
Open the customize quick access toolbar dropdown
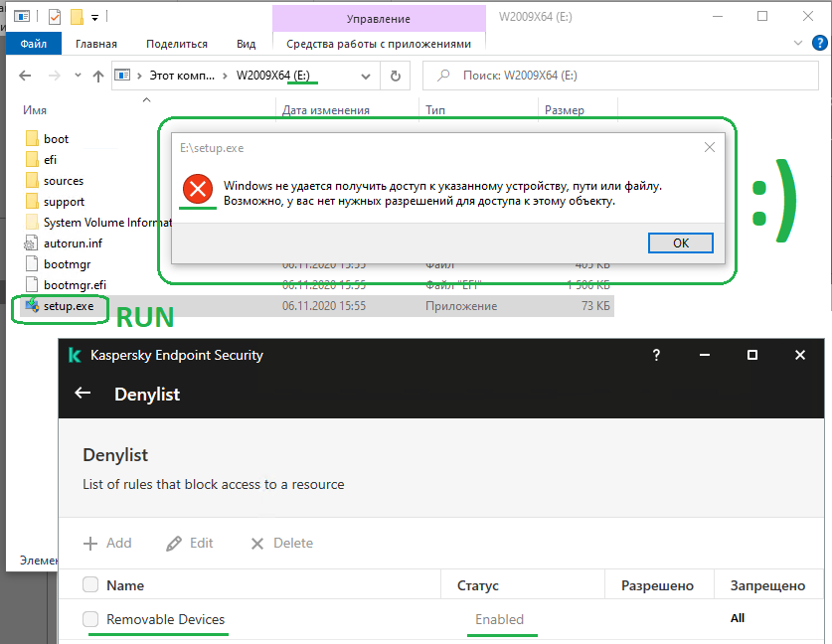point(95,18)
